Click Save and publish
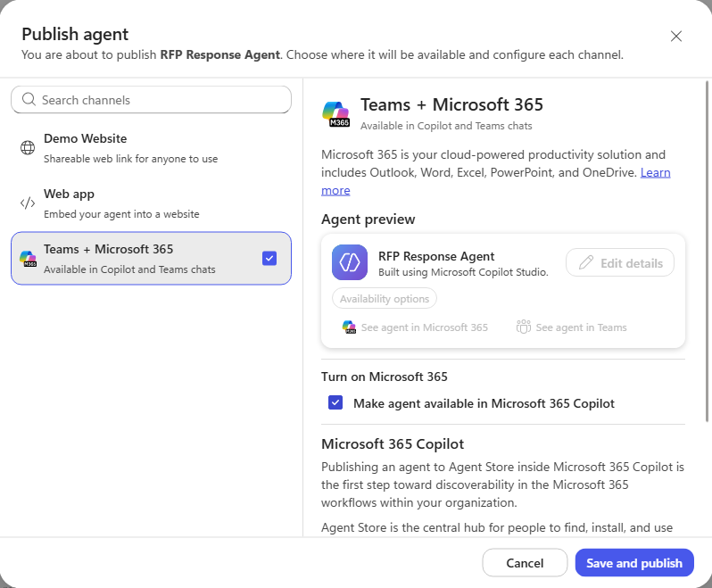 click(634, 563)
